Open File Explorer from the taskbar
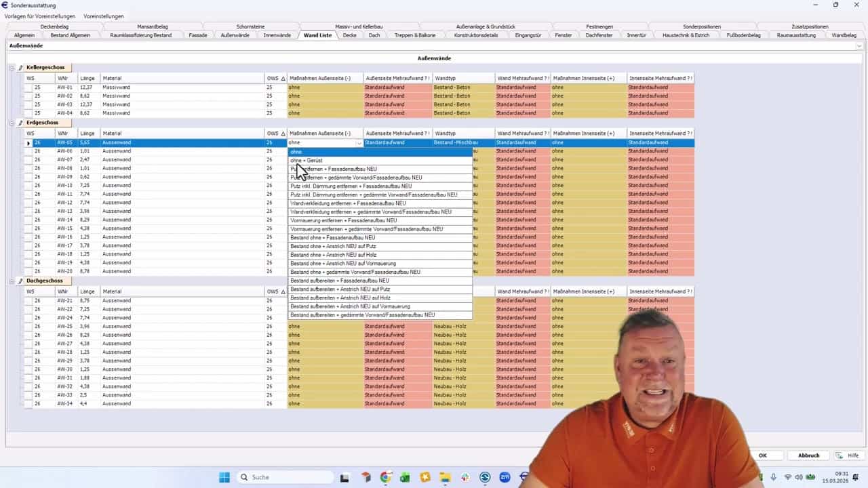This screenshot has width=868, height=488. 445,477
